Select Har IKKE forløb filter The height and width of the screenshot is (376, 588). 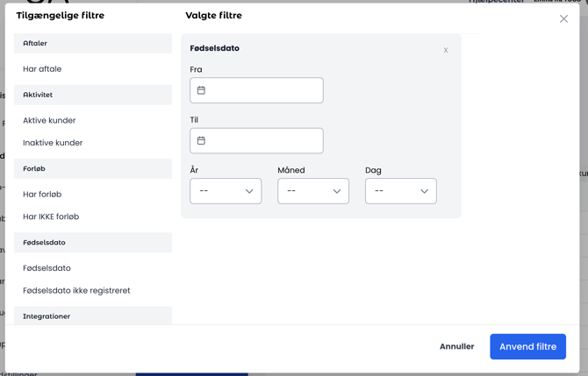(x=51, y=216)
